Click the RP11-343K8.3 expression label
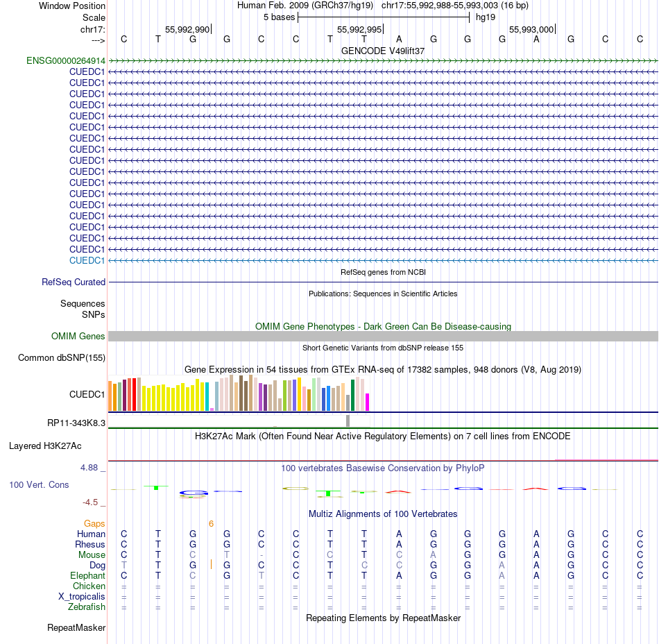659x644 pixels. pyautogui.click(x=76, y=423)
